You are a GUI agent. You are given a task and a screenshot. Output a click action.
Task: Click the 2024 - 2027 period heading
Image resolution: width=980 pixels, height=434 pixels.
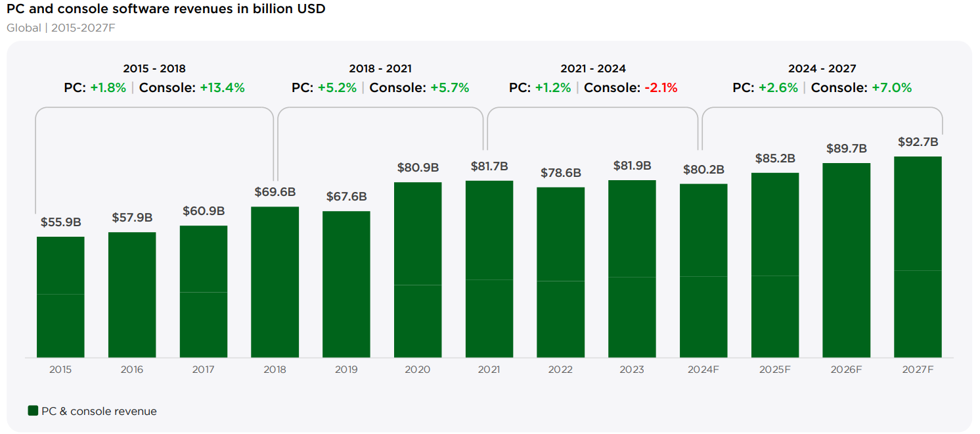coord(822,68)
